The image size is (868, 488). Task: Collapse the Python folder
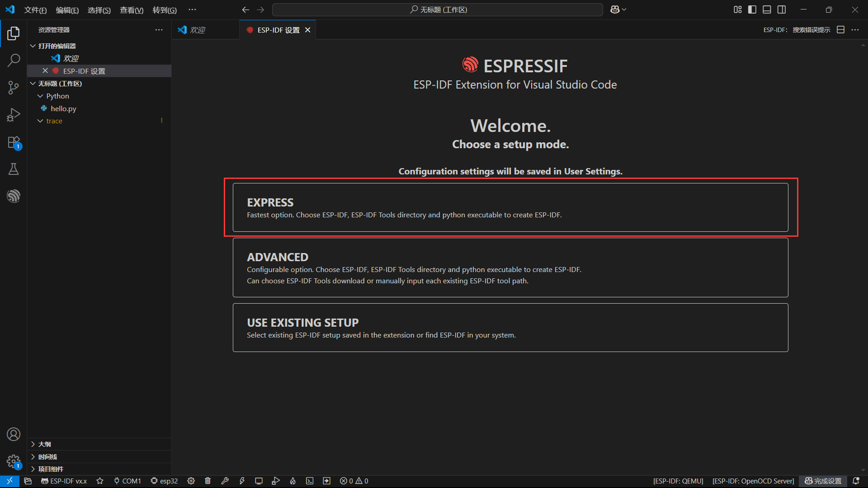[x=99, y=96]
